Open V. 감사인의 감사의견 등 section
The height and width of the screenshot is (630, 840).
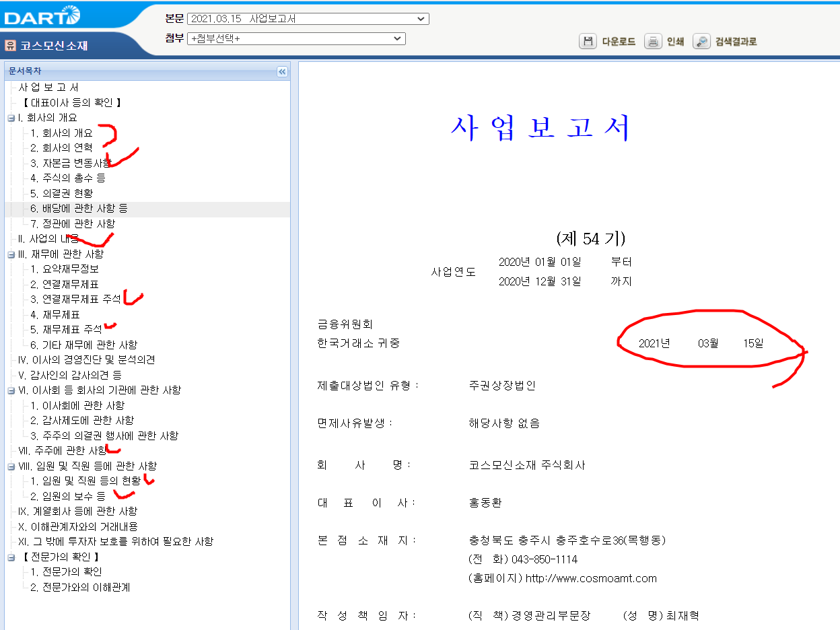tap(70, 375)
